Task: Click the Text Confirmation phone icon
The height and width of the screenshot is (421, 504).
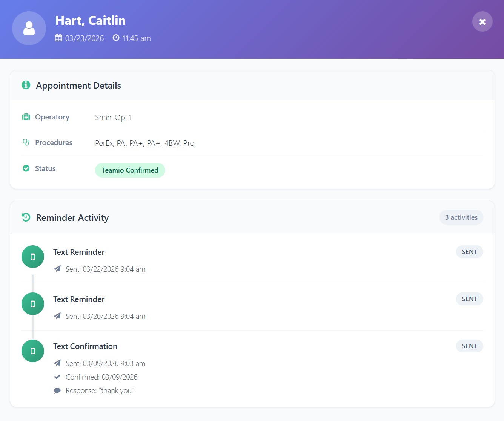Action: point(33,351)
